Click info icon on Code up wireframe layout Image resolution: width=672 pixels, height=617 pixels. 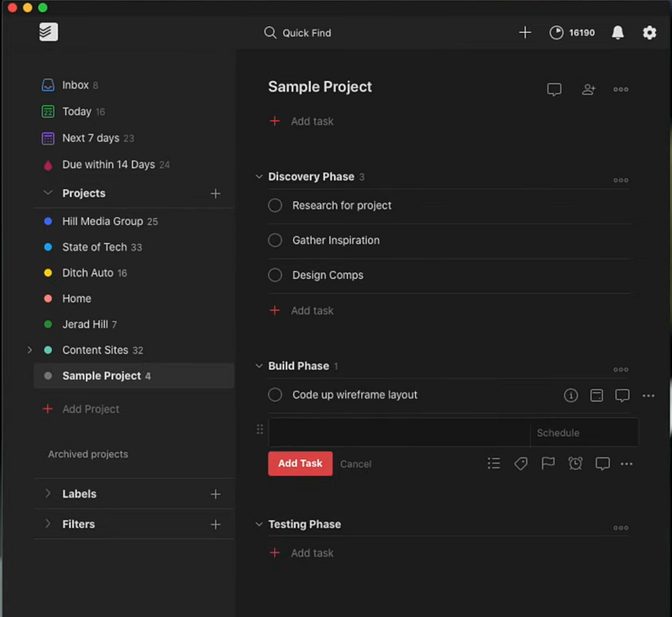pos(570,395)
